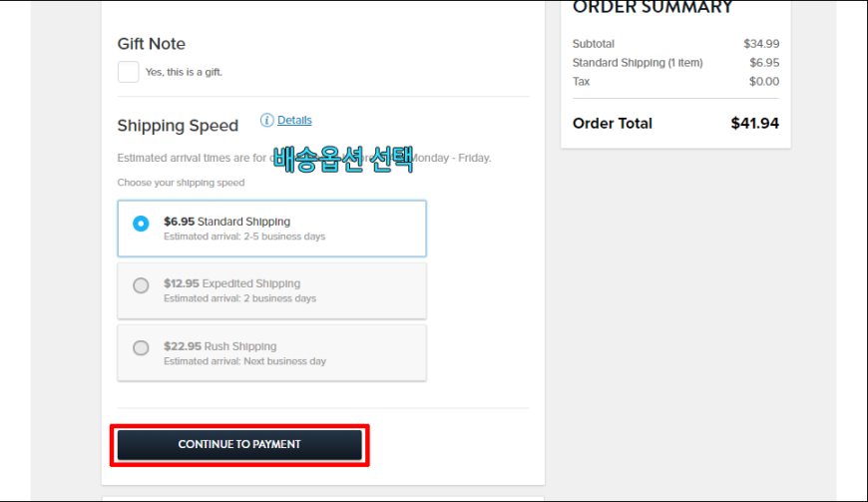
Task: Click the Subtotal $34.99 line
Action: pos(675,44)
